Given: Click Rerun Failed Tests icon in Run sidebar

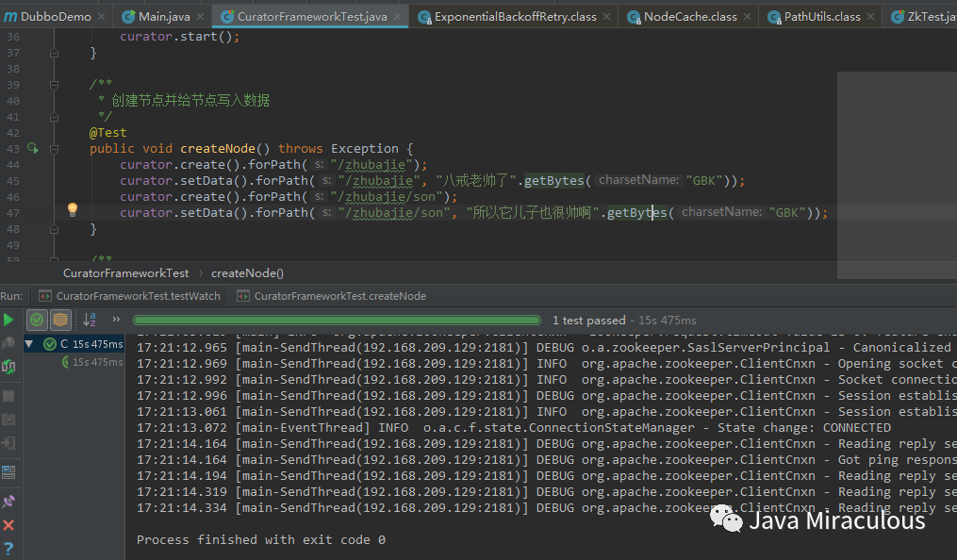Looking at the screenshot, I should (x=8, y=343).
